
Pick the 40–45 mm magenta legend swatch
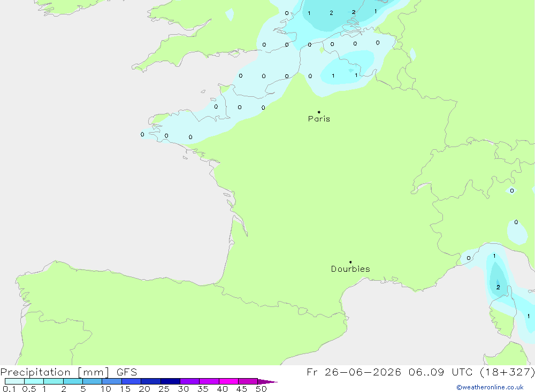tap(228, 381)
